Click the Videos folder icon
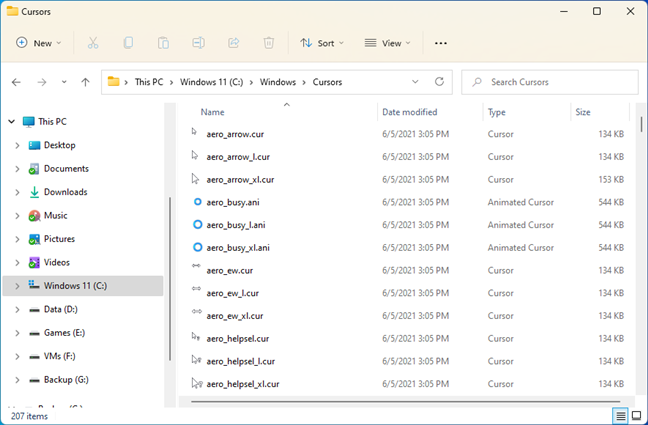Viewport: 648px width, 425px height. tap(34, 263)
